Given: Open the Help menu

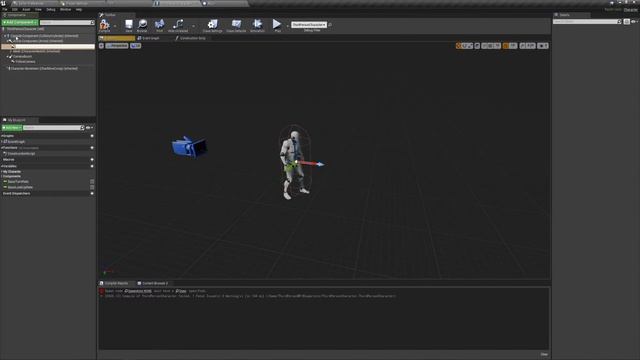Looking at the screenshot, I should (79, 9).
